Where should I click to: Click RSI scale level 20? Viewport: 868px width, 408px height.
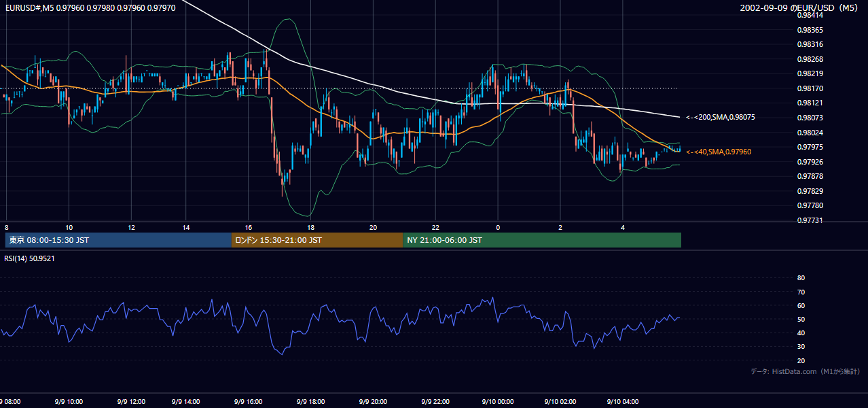[x=801, y=360]
